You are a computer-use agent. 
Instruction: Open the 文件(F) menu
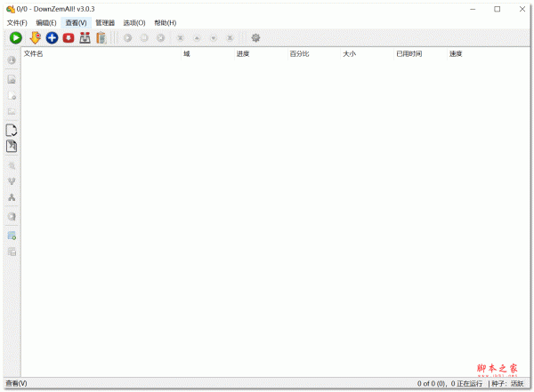[x=17, y=23]
